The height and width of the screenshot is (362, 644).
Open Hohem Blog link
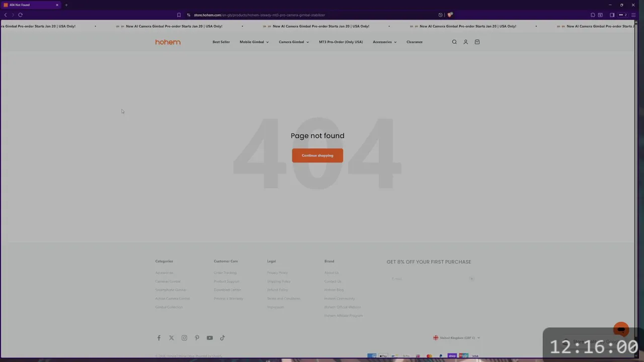[x=334, y=290]
